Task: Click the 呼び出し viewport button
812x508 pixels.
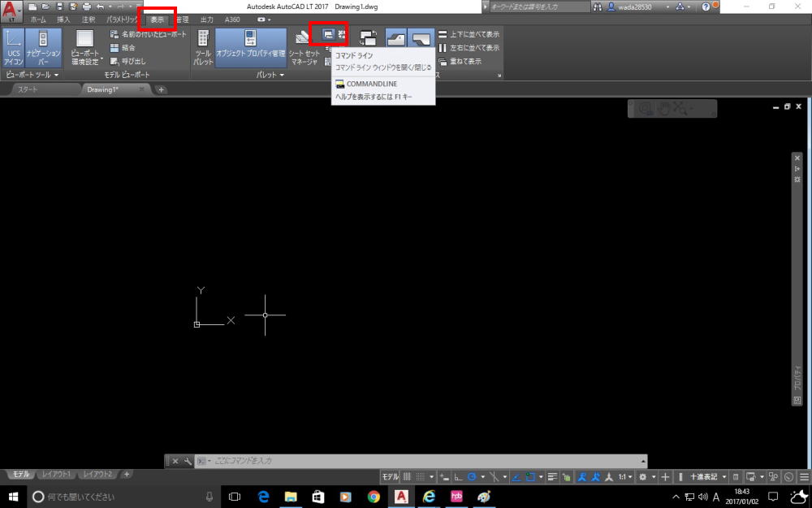Action: point(128,61)
